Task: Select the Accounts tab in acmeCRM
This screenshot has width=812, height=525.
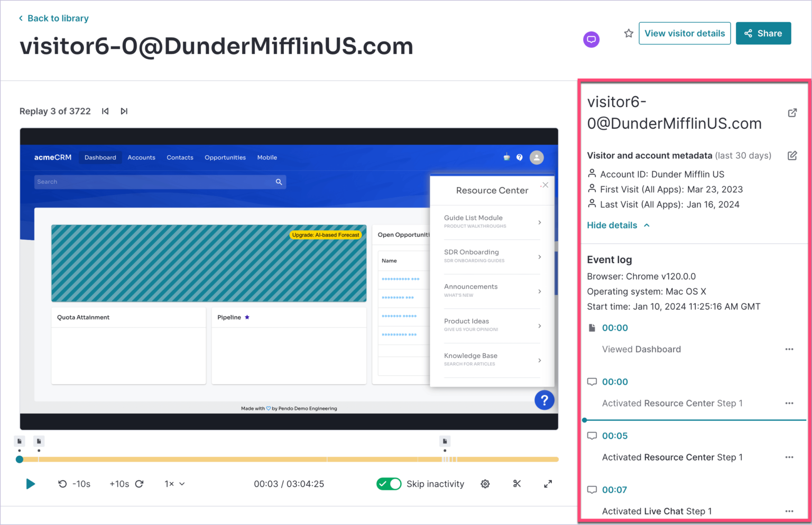Action: 141,157
